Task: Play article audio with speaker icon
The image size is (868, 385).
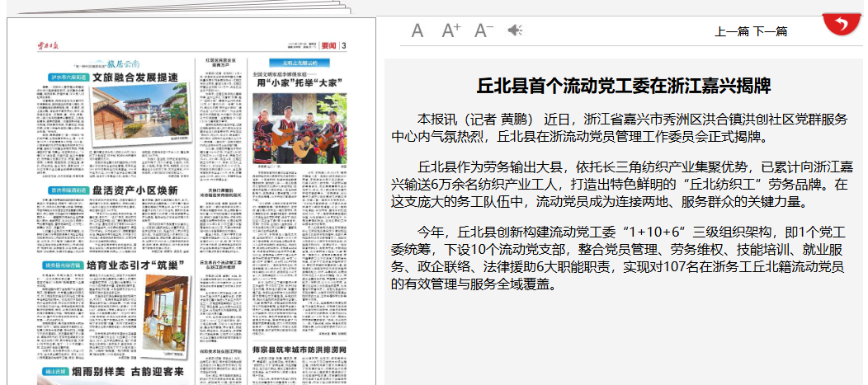Action: click(515, 31)
